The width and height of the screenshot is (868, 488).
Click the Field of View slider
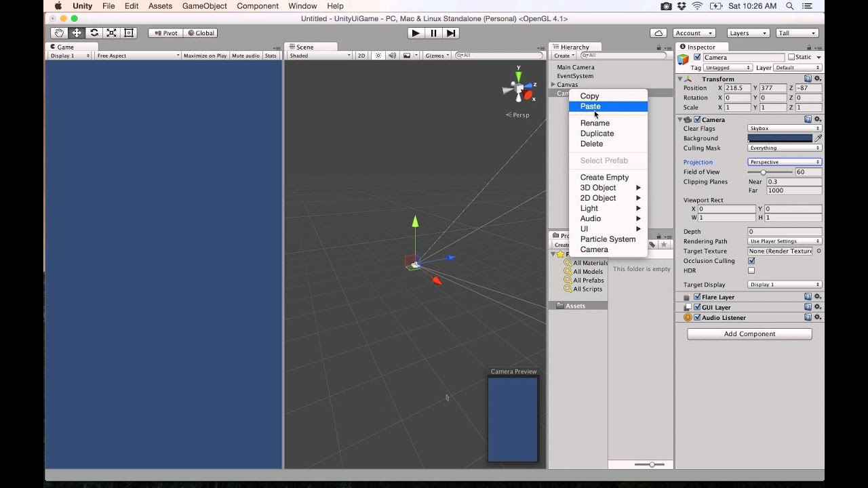click(x=771, y=172)
